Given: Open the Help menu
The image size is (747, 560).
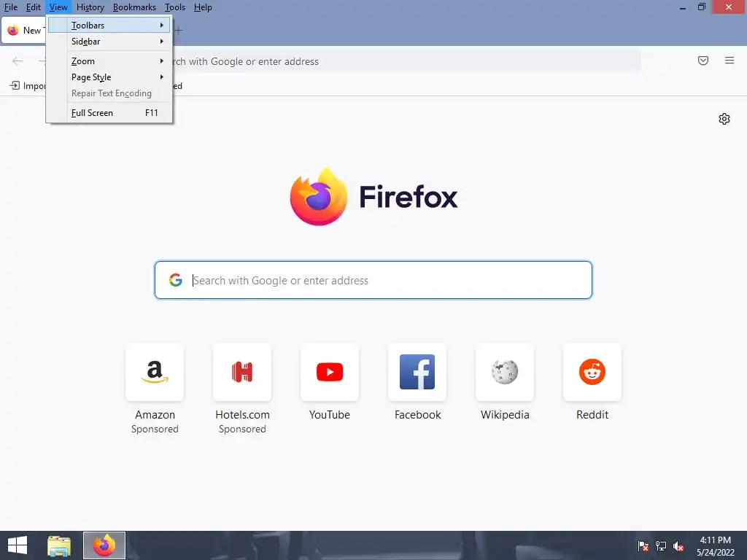Looking at the screenshot, I should [x=203, y=7].
